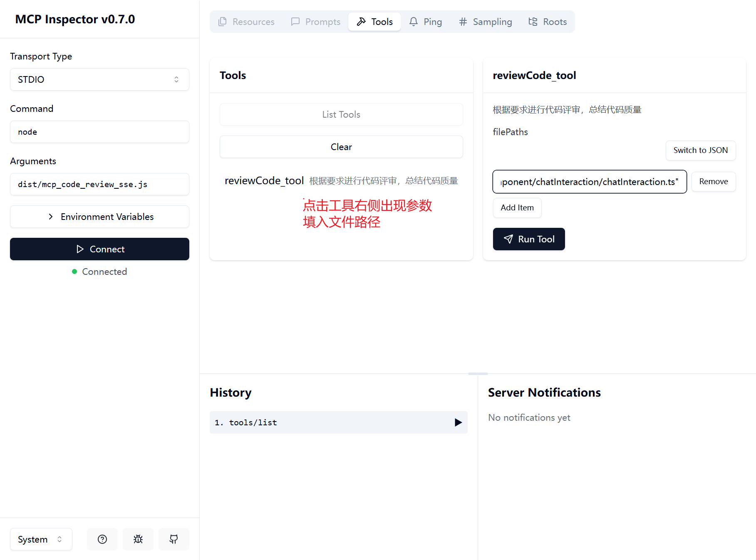Open the debugging guide bug icon
The height and width of the screenshot is (560, 756).
(138, 539)
